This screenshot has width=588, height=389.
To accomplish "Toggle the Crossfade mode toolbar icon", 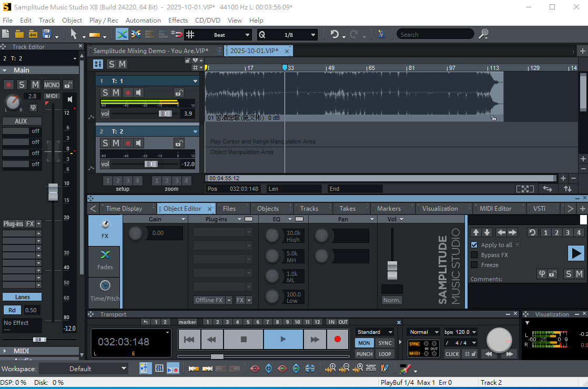I will tap(122, 34).
